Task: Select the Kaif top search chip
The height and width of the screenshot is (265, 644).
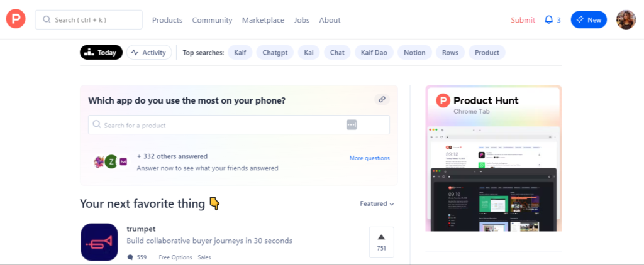Action: pyautogui.click(x=240, y=53)
